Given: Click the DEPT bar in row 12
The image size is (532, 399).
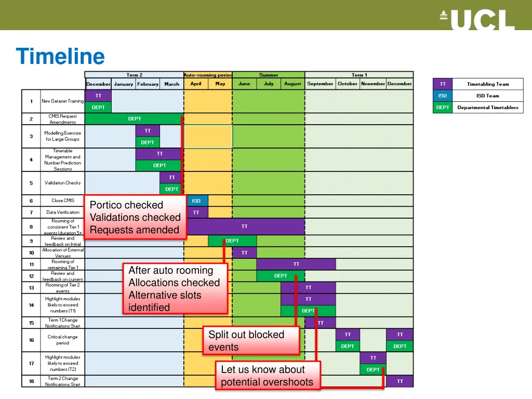Looking at the screenshot, I should pyautogui.click(x=281, y=276).
